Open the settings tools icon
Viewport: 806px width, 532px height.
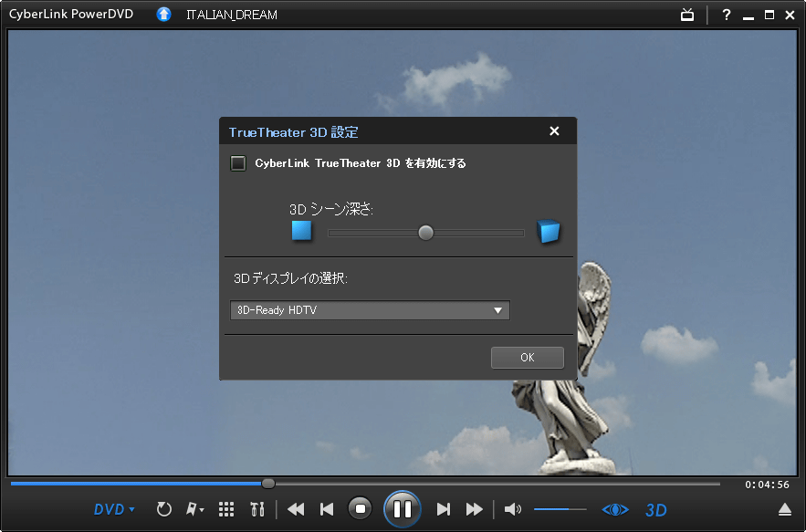pyautogui.click(x=257, y=509)
